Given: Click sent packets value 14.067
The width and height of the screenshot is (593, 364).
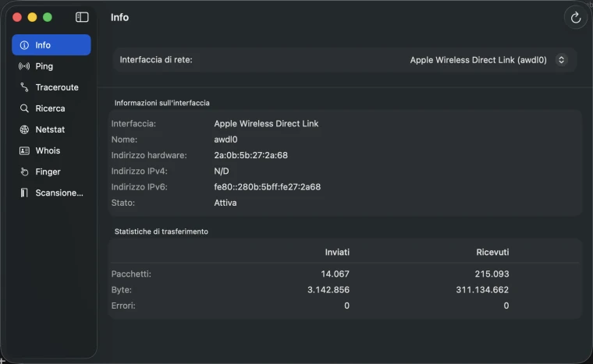Looking at the screenshot, I should click(335, 274).
